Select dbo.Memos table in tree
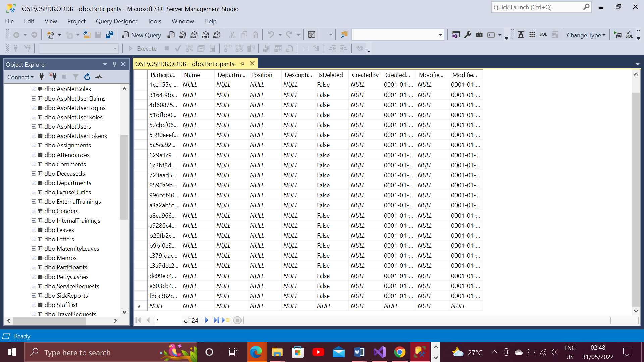This screenshot has width=644, height=362. [x=60, y=258]
